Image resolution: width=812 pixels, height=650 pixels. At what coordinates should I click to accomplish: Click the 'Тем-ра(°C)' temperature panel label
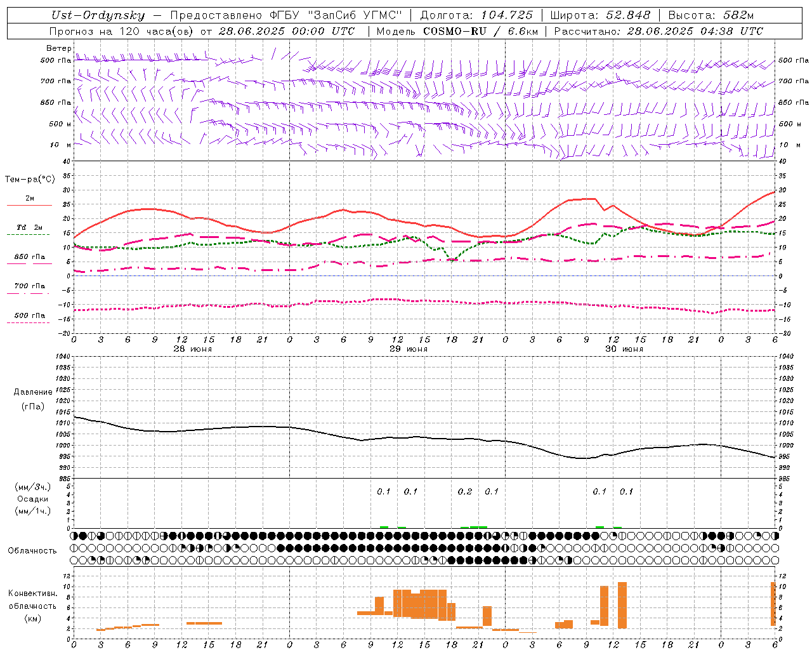30,180
